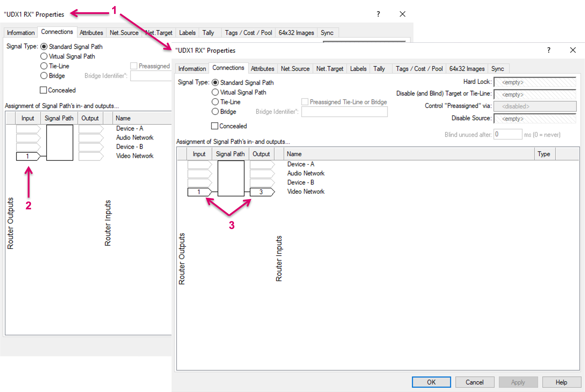This screenshot has height=392, width=585.
Task: Open the Disable Source empty field
Action: [535, 119]
